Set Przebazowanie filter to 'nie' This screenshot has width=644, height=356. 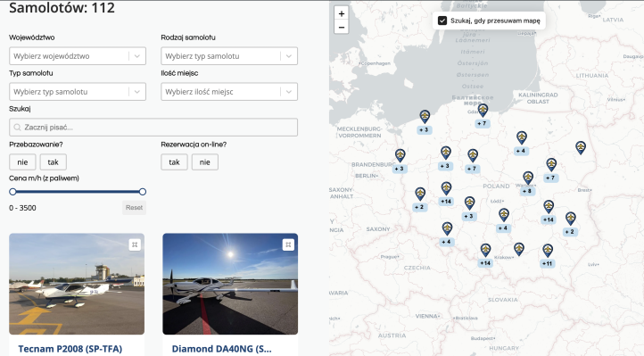[x=22, y=162]
